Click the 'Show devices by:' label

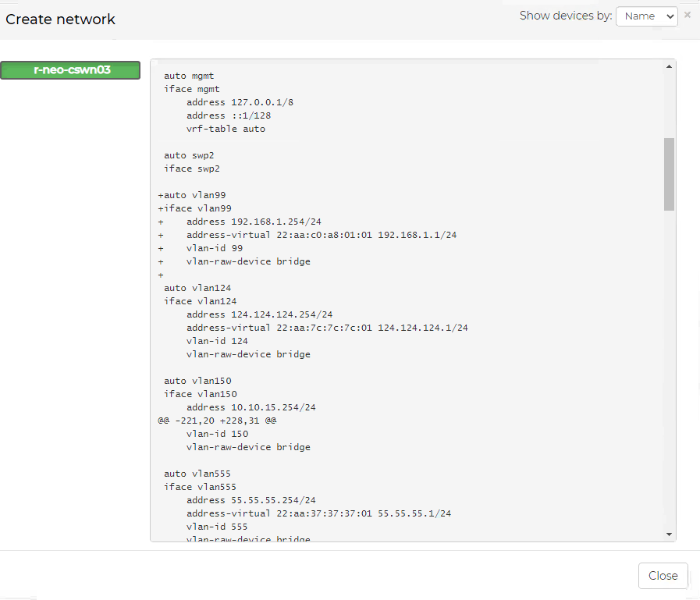tap(565, 16)
